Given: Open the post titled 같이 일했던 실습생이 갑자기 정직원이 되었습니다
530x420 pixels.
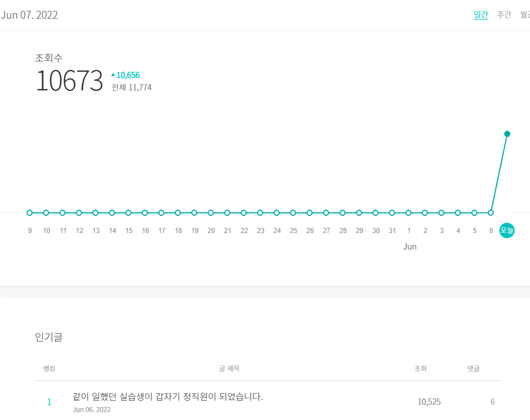Looking at the screenshot, I should (x=168, y=397).
